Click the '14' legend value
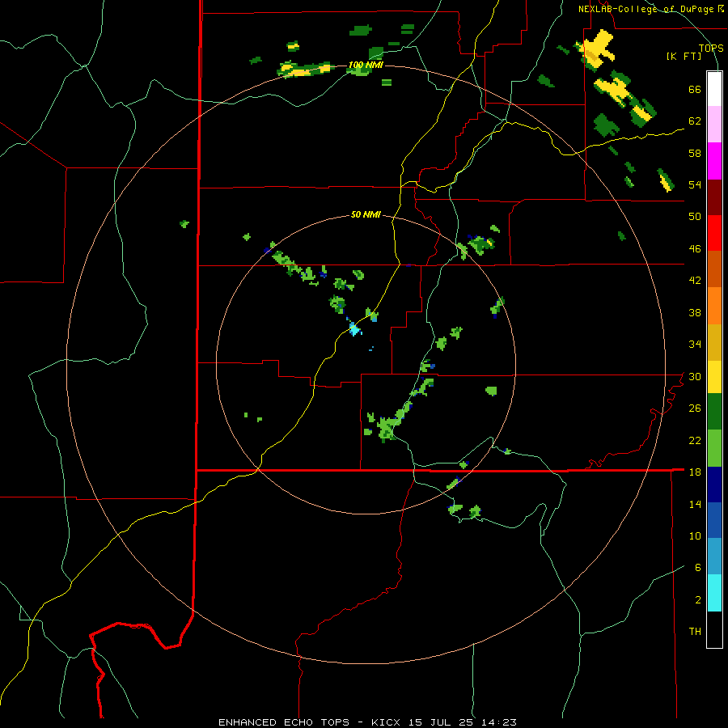Screen dimensions: 728x728 pyautogui.click(x=695, y=504)
